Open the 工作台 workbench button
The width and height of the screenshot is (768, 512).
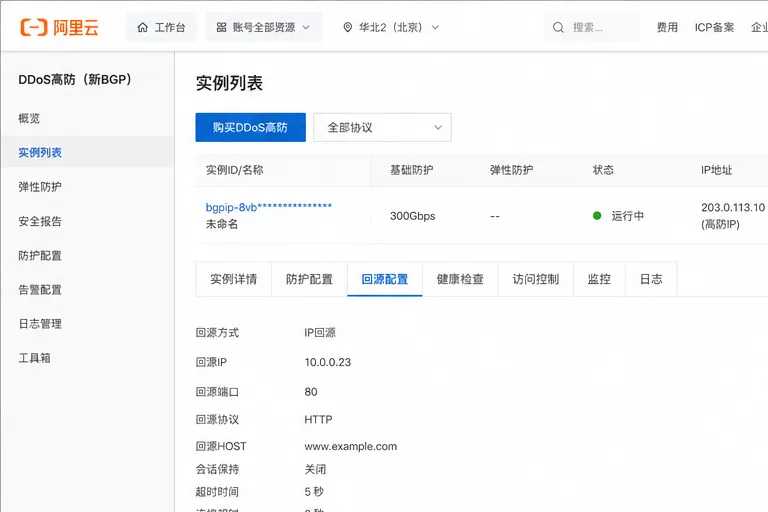pyautogui.click(x=162, y=27)
